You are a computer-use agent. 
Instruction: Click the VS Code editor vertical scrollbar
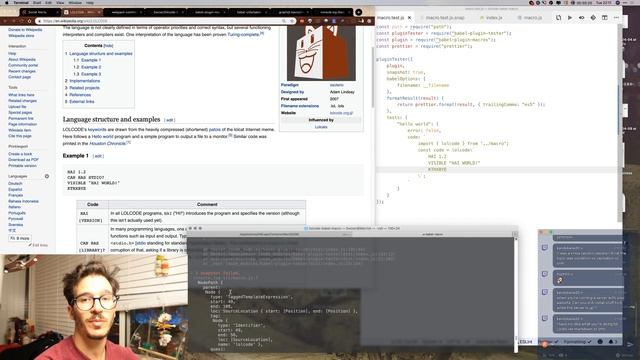click(620, 122)
